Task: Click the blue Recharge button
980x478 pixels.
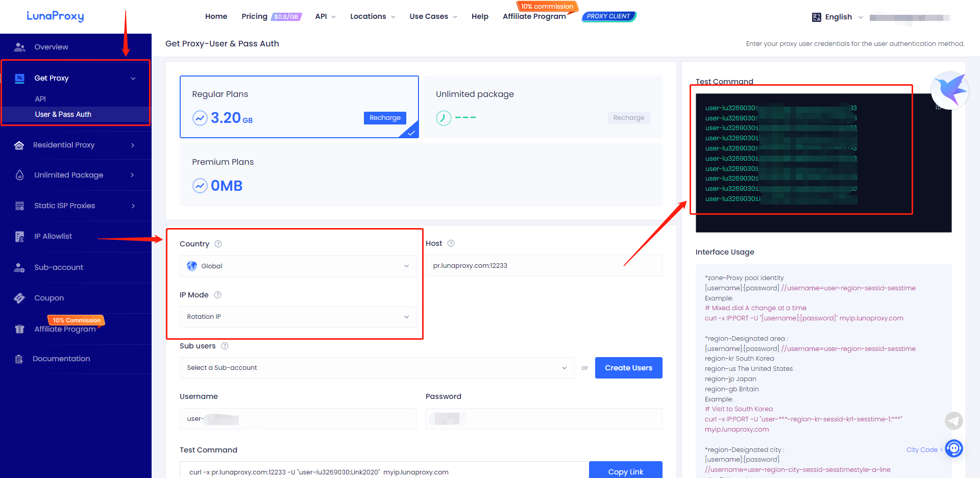Action: 385,118
